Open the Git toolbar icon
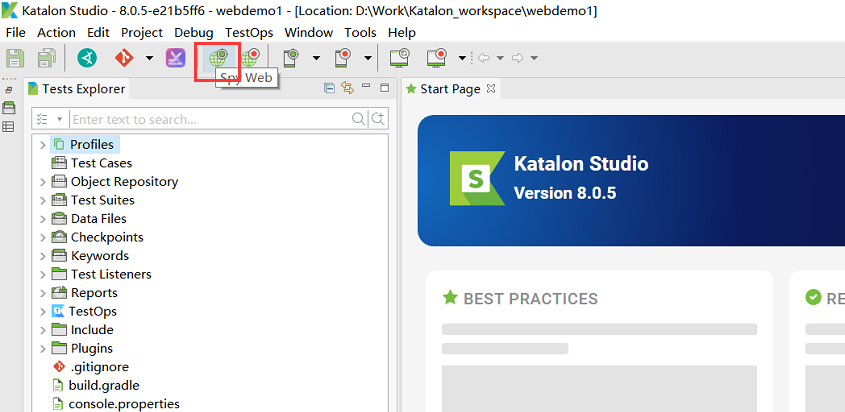 coord(124,58)
